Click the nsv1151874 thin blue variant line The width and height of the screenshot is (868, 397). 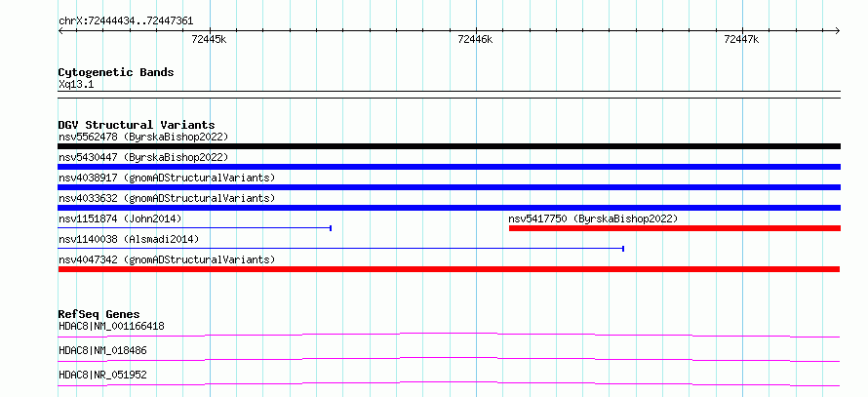coord(195,228)
